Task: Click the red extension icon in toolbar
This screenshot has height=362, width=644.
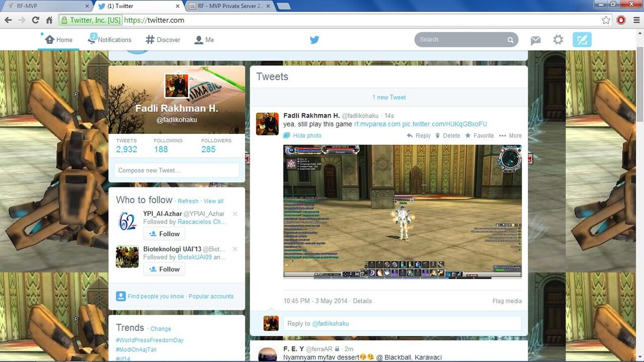Action: pyautogui.click(x=621, y=20)
